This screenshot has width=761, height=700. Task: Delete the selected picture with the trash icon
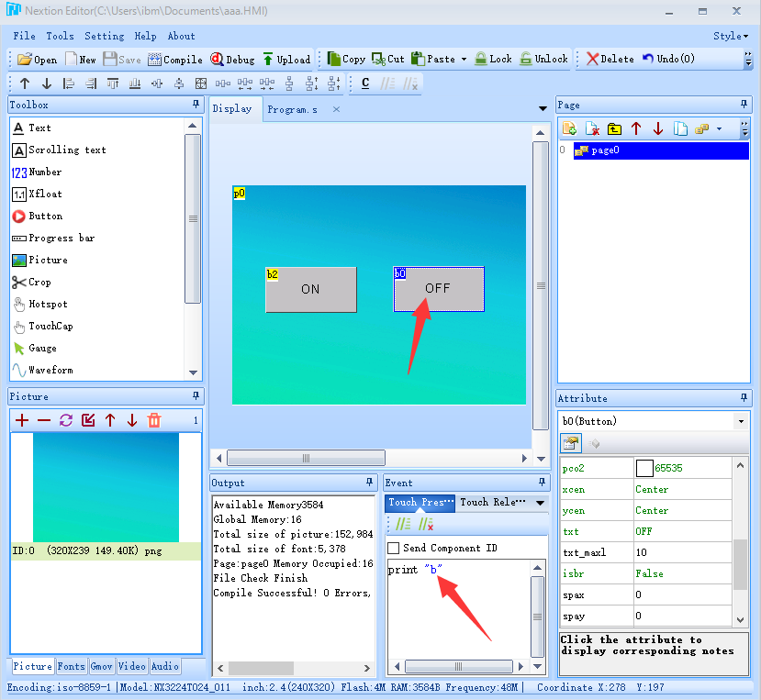click(154, 420)
